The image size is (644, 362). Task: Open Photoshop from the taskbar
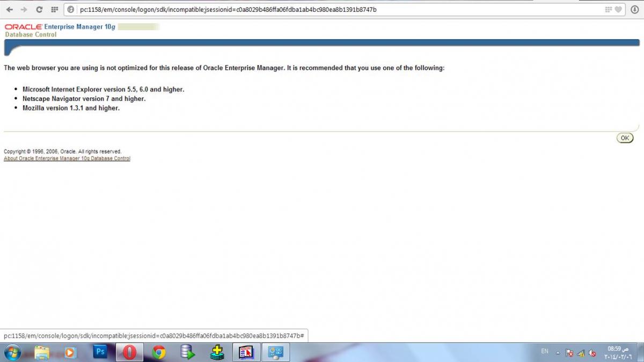(100, 352)
